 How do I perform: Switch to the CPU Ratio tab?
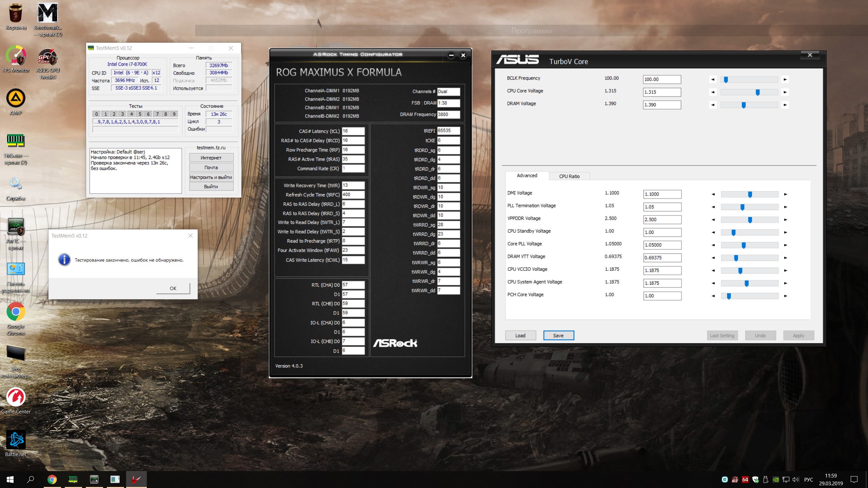point(569,176)
